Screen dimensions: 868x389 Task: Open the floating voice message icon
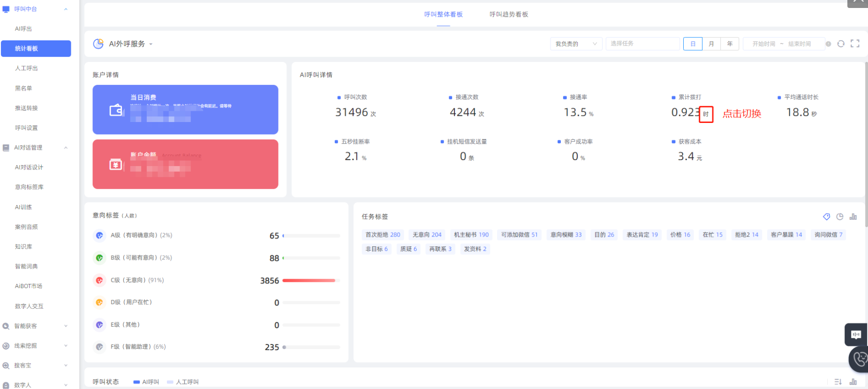[x=856, y=335]
